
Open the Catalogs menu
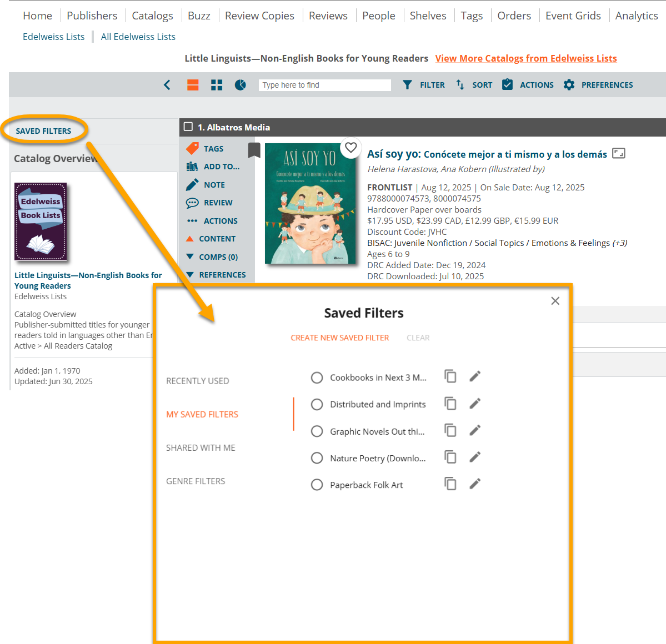(x=153, y=16)
